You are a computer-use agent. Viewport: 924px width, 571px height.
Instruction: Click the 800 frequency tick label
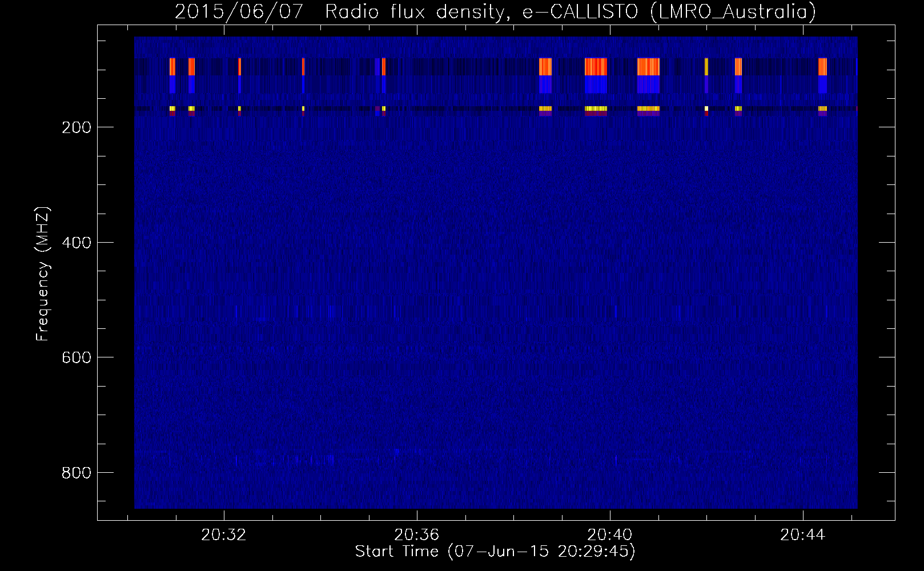(x=77, y=473)
